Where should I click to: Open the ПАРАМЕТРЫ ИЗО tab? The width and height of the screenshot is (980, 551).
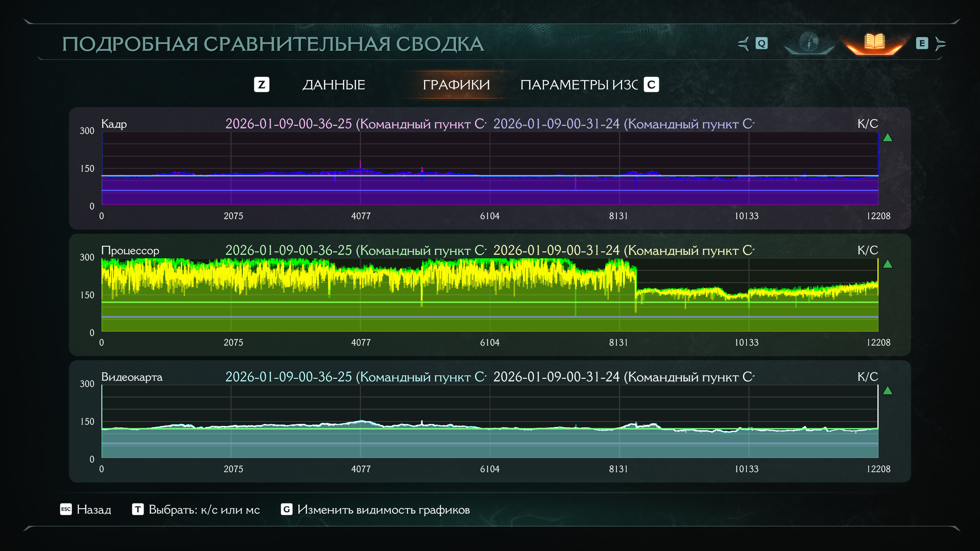point(579,85)
